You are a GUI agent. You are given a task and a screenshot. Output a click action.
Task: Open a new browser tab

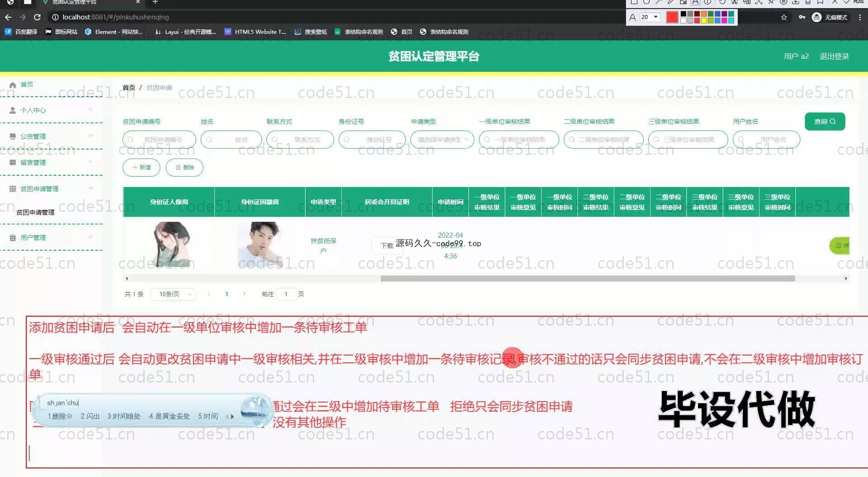pos(155,2)
